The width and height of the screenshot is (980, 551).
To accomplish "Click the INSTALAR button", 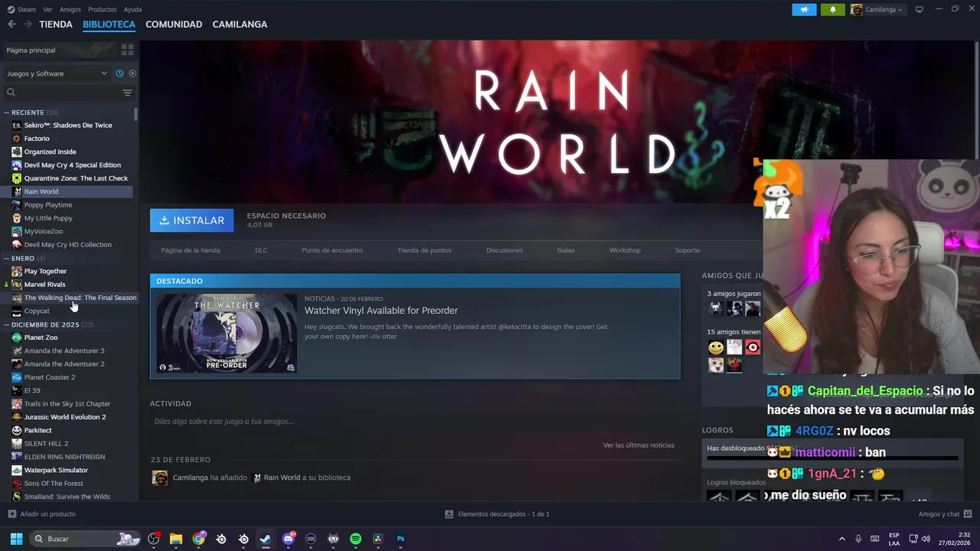I will [192, 220].
